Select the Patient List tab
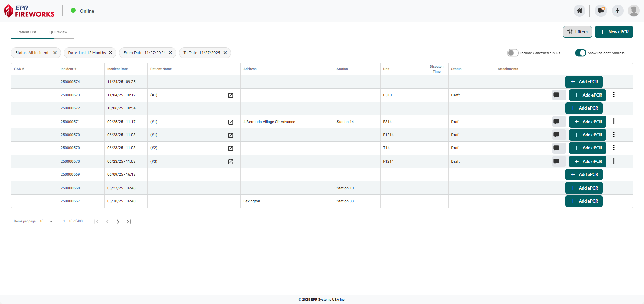Viewport: 644px width, 304px height. pos(27,32)
